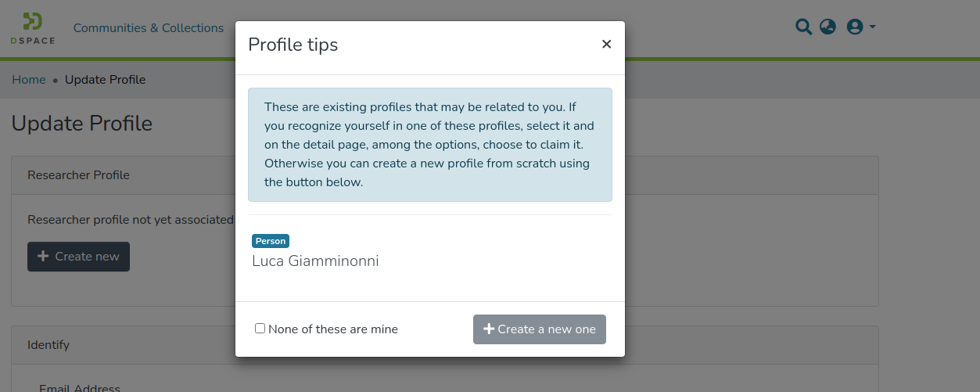Click the plus icon beside Create new
980x392 pixels.
coord(43,257)
